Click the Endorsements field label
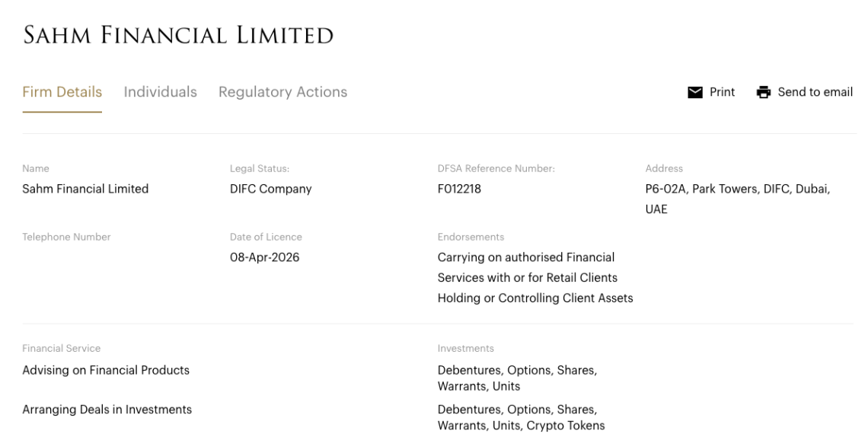This screenshot has width=868, height=434. click(x=471, y=237)
